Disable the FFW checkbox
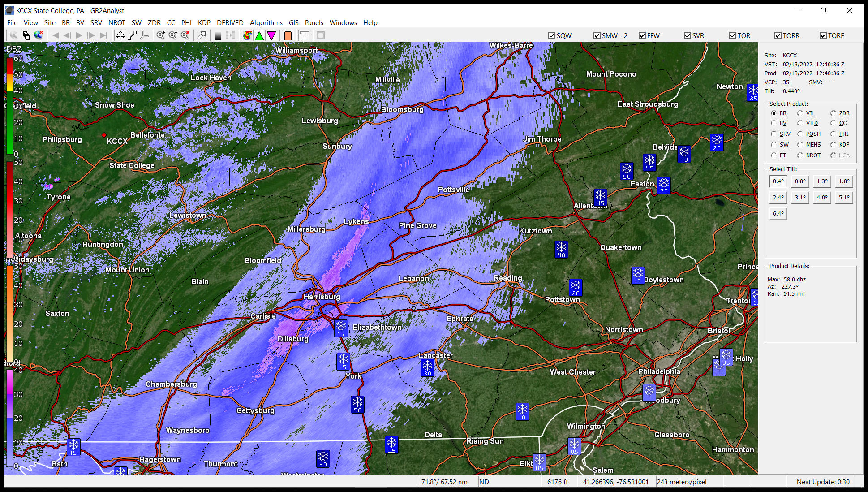This screenshot has width=868, height=492. click(x=642, y=35)
